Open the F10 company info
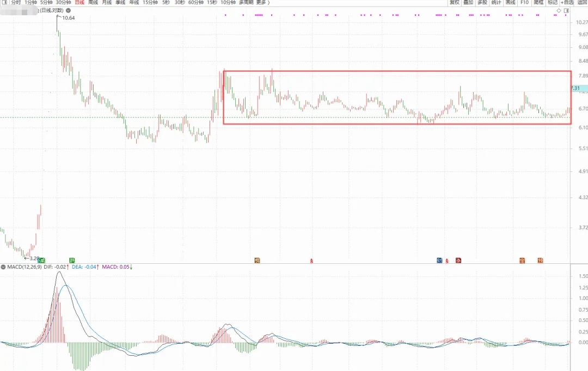588x371 pixels. (x=524, y=2)
